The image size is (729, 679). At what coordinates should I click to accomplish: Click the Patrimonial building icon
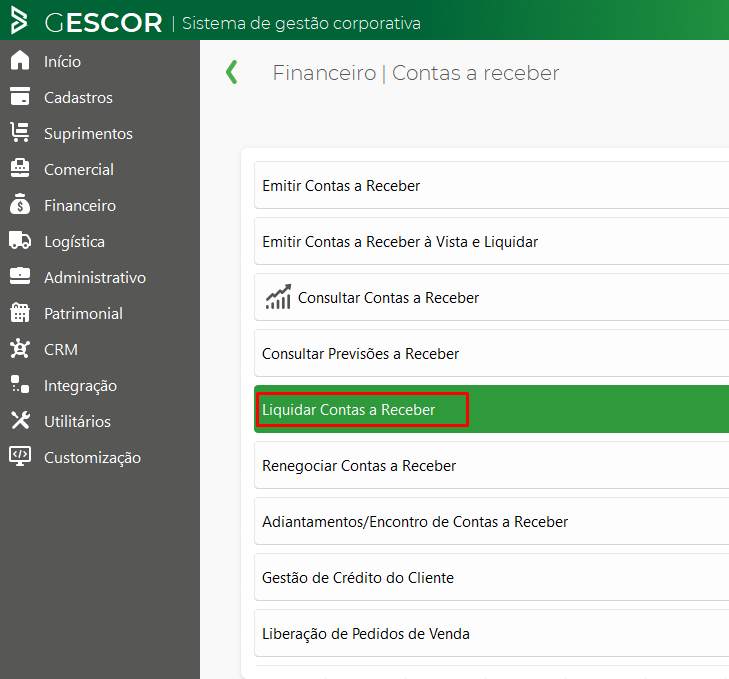click(x=20, y=313)
